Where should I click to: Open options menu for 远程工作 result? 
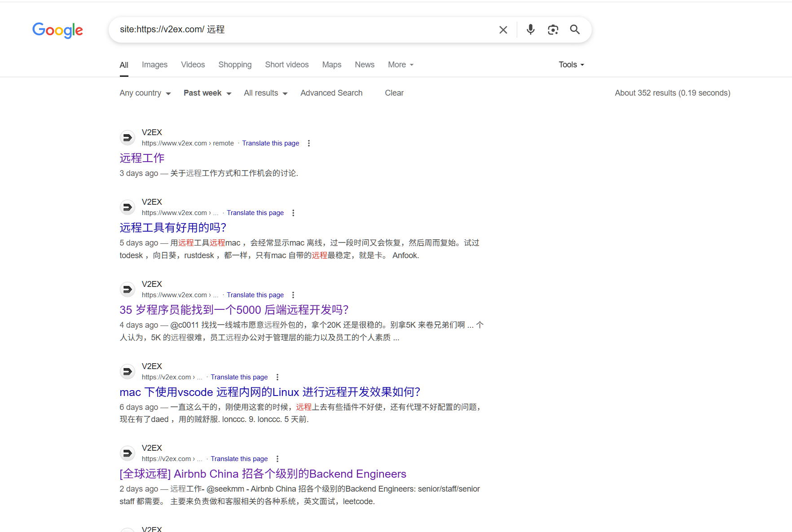(308, 143)
